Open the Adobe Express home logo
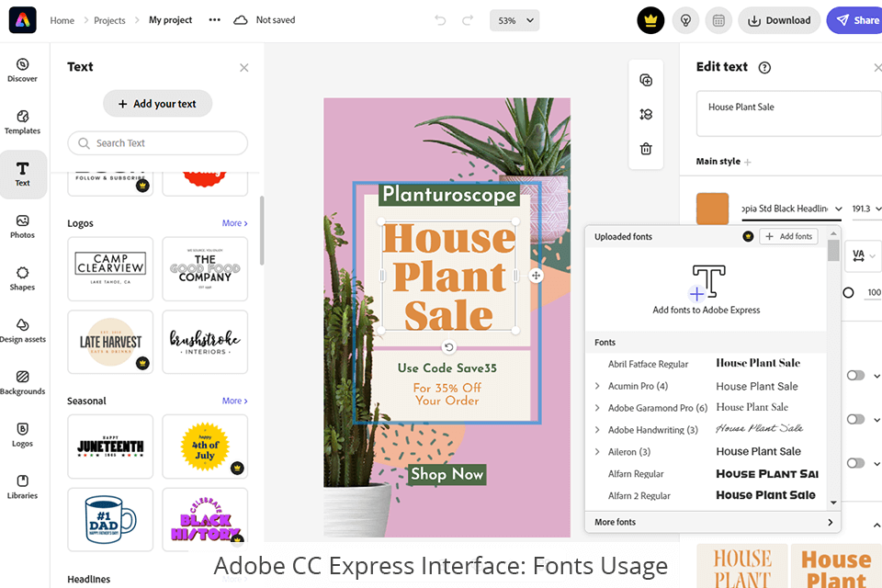Screen dimensions: 882x588 tap(22, 20)
